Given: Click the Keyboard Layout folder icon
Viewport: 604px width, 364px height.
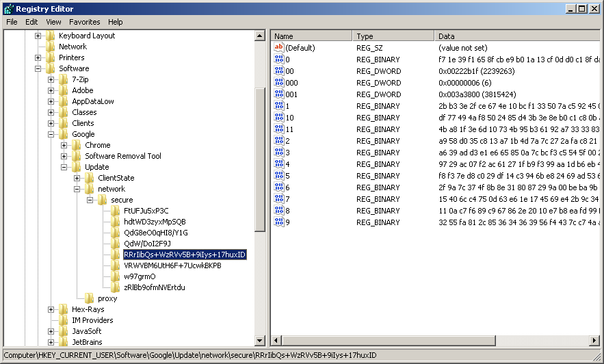Looking at the screenshot, I should click(51, 36).
